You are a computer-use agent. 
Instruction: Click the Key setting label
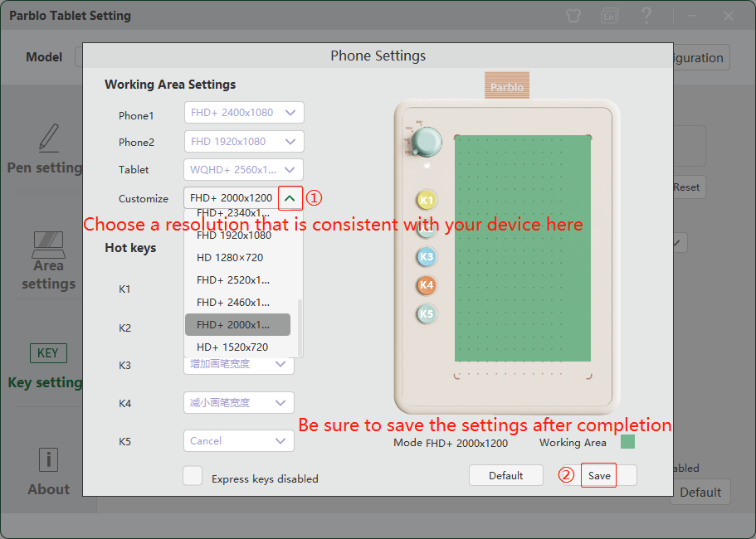pos(46,382)
